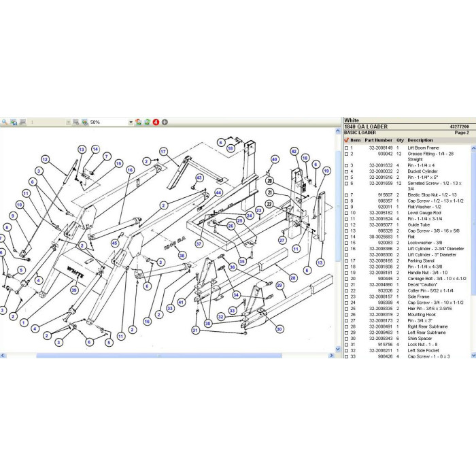Image resolution: width=476 pixels, height=476 pixels.
Task: Click the 1840 QA LOADER title
Action: [366, 126]
